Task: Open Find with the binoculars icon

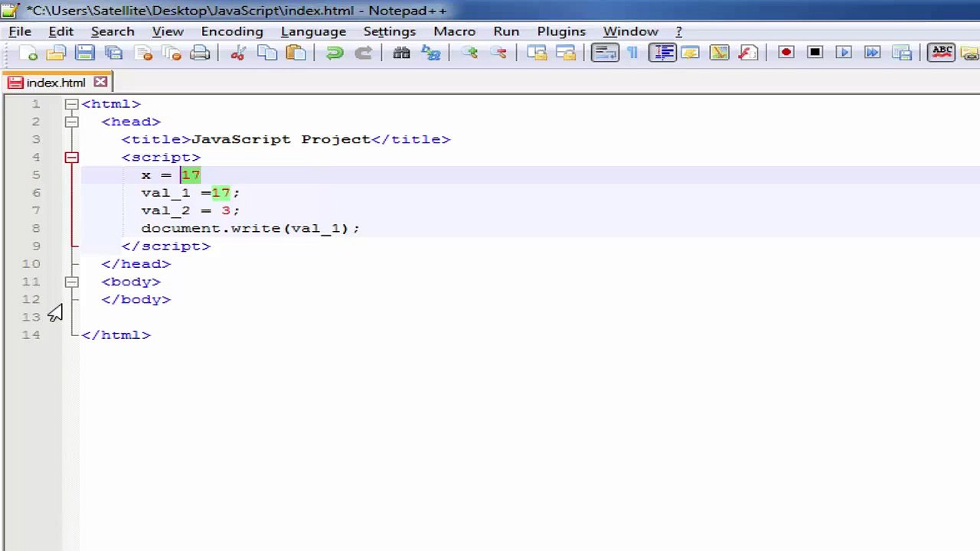Action: tap(402, 53)
